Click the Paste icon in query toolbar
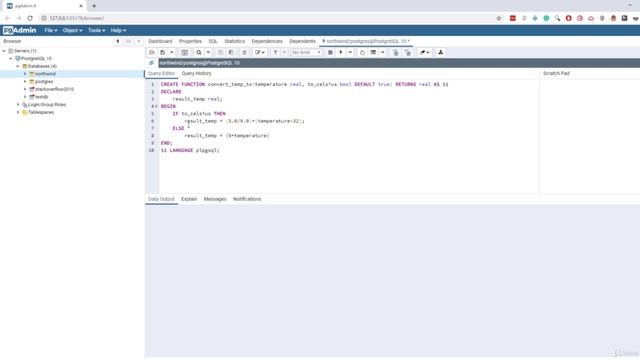Image resolution: width=640 pixels, height=360 pixels. pyautogui.click(x=231, y=53)
